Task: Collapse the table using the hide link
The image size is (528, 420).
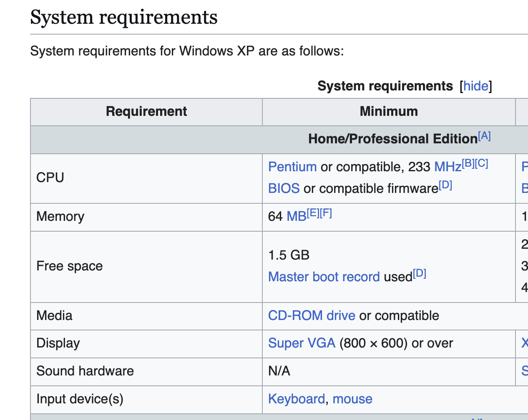Action: point(475,86)
